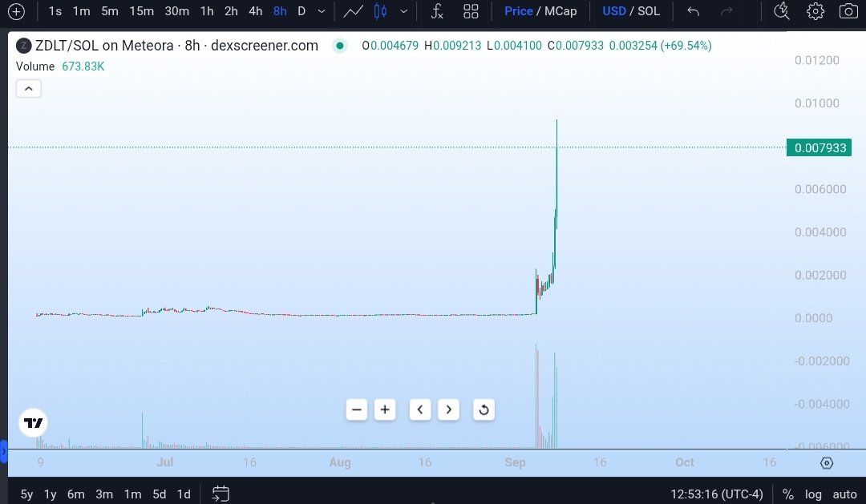Open the go-to-date calendar icon
Viewport: 866px width, 504px height.
[x=221, y=494]
